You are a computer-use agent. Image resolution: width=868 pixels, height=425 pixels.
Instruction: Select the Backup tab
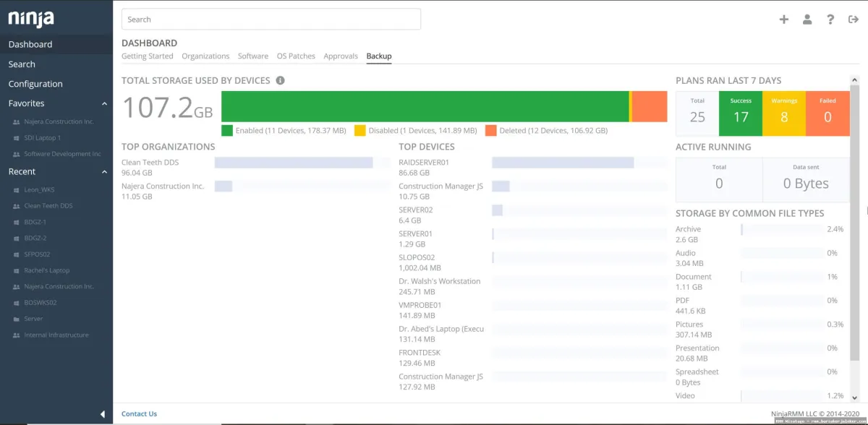click(x=379, y=56)
